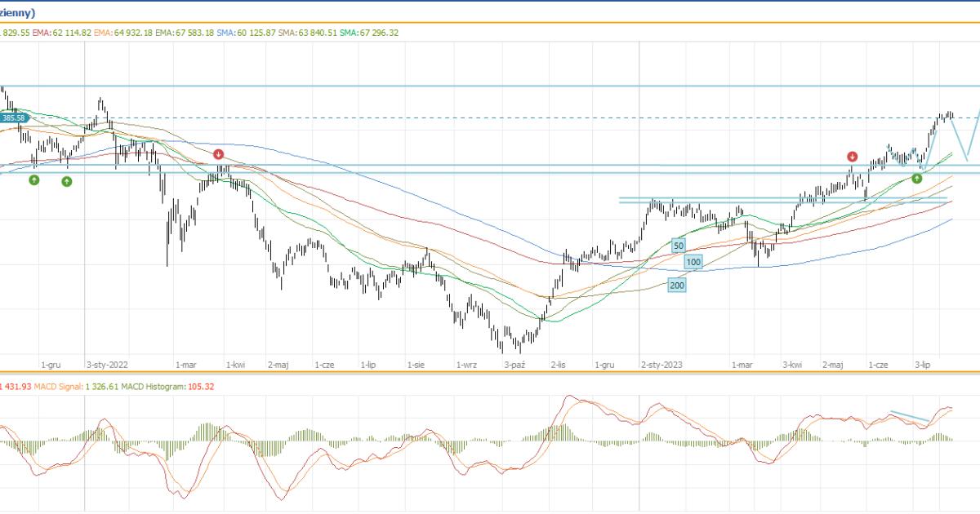Click the 385.58 price level tag

(x=13, y=118)
